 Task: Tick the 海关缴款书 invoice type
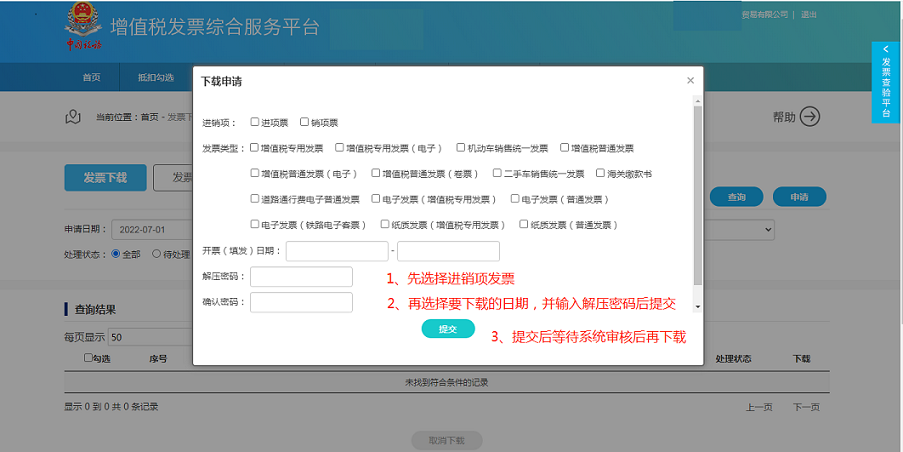(600, 173)
